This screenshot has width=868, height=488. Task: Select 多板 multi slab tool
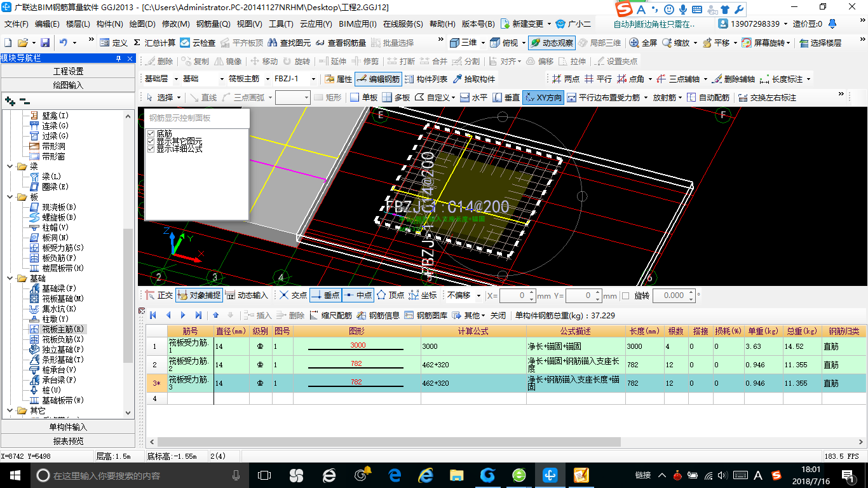tap(396, 98)
